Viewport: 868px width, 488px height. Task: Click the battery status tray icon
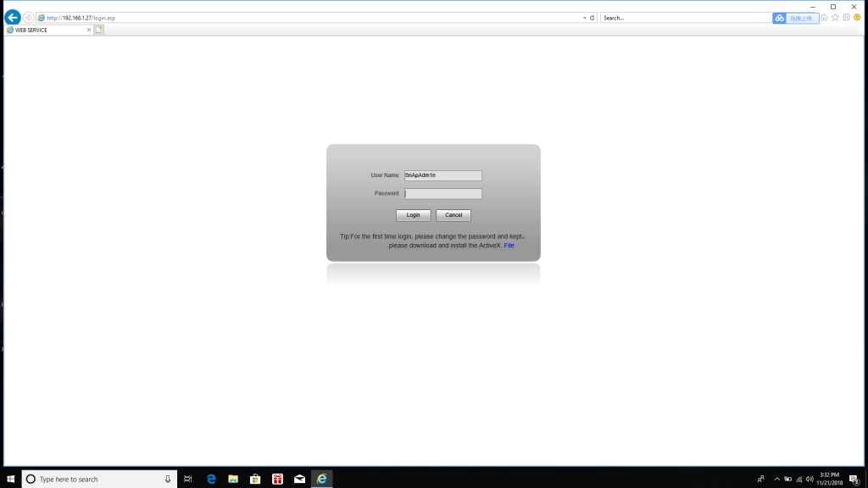click(x=787, y=480)
